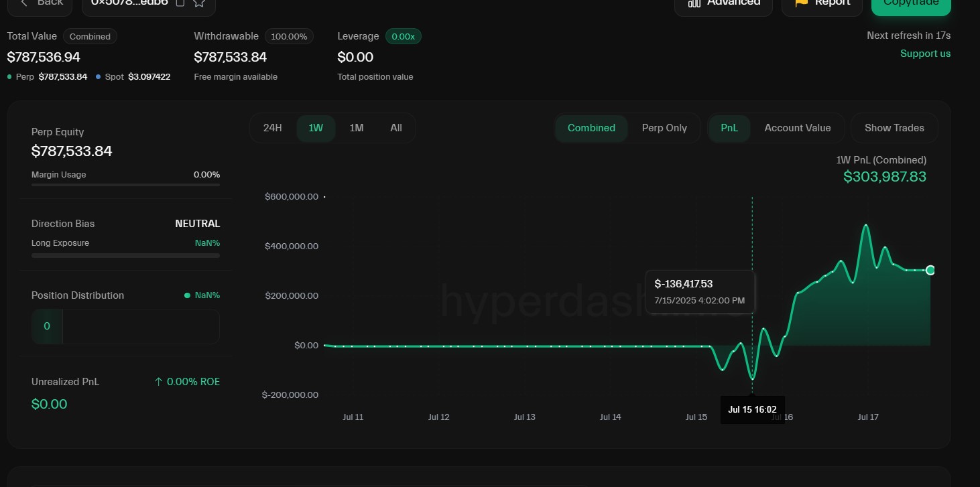Select the 1M time range tab
The width and height of the screenshot is (980, 487).
pos(357,128)
